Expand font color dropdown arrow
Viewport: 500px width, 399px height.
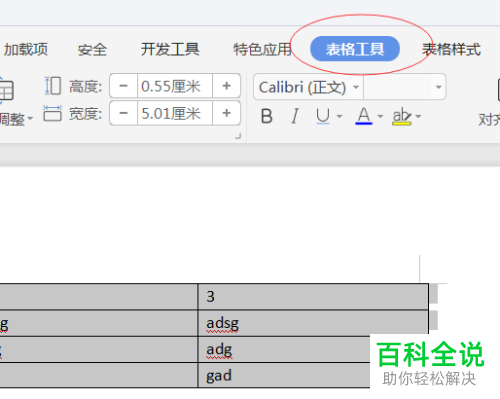[380, 116]
